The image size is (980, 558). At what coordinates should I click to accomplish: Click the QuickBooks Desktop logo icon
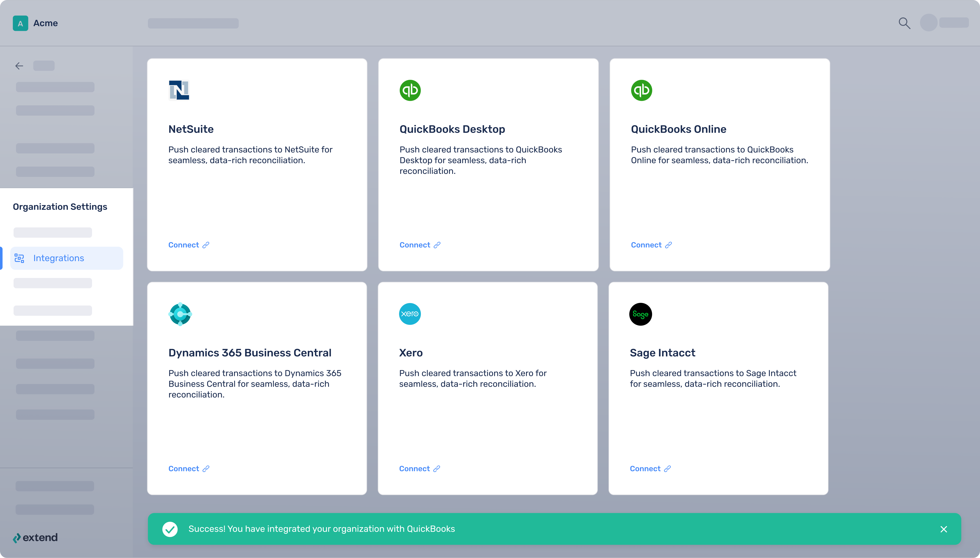tap(410, 90)
